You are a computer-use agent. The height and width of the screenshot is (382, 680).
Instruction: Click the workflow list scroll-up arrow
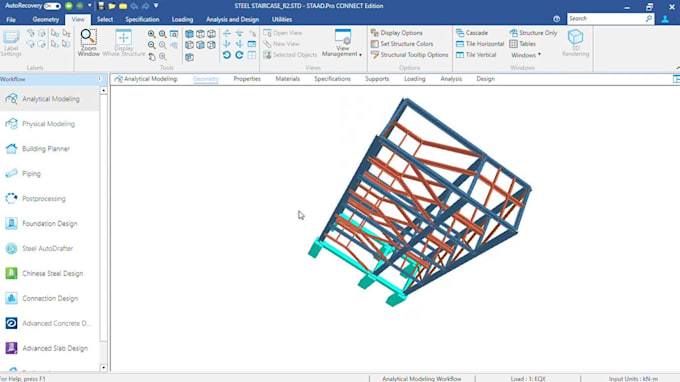point(103,91)
